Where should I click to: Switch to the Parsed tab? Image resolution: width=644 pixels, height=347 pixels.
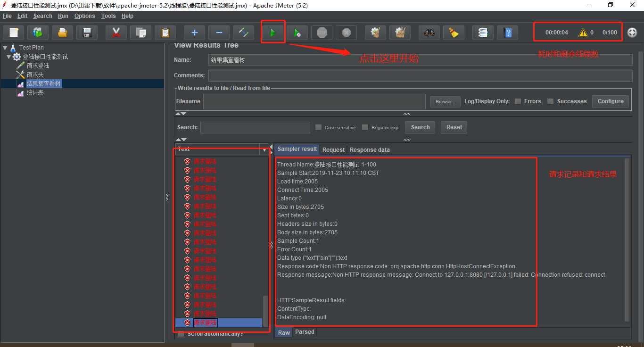coord(305,332)
